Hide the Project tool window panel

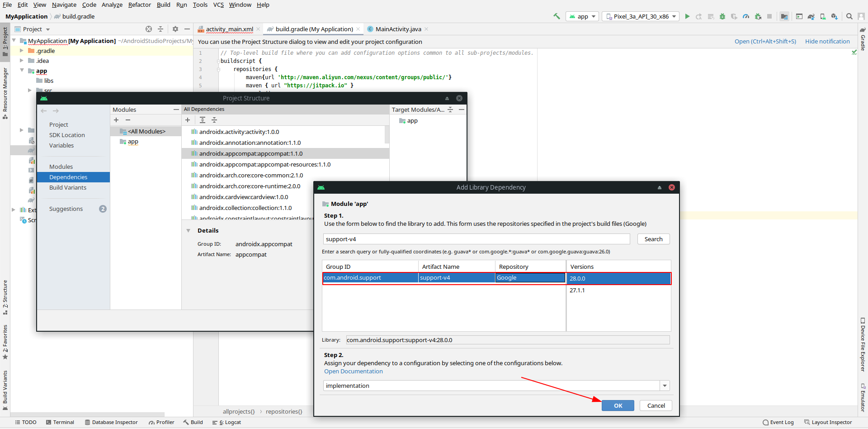point(187,29)
